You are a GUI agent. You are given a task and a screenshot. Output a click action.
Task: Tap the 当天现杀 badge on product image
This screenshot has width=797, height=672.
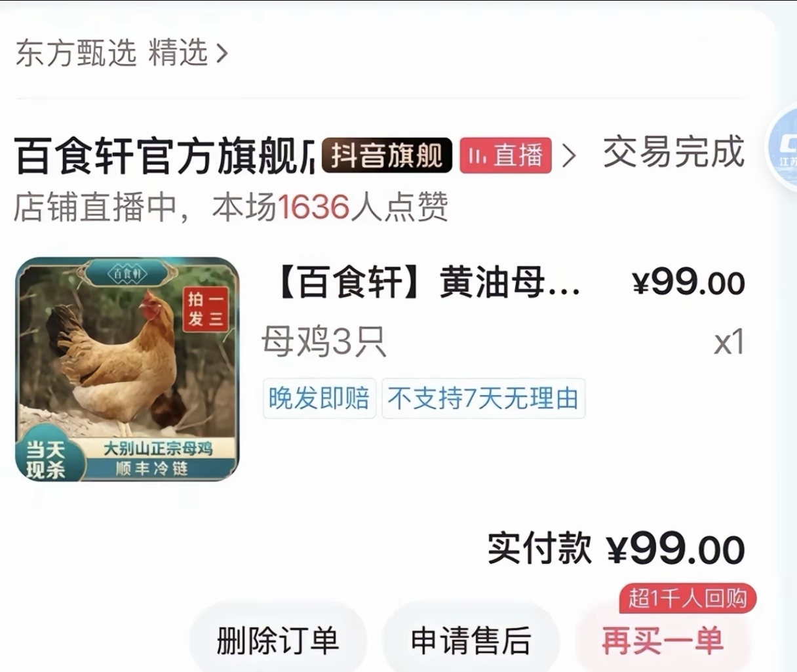(46, 460)
